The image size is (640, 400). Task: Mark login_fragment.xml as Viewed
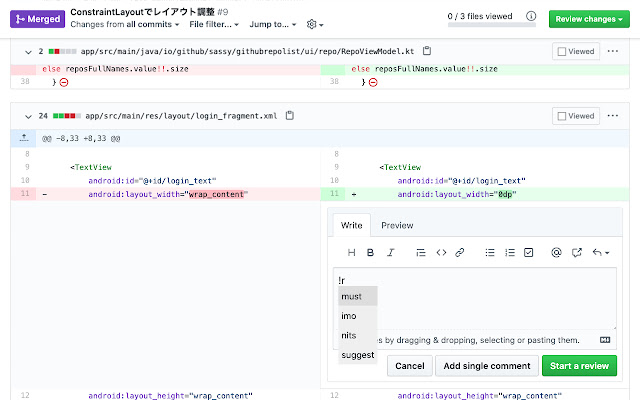pyautogui.click(x=576, y=115)
